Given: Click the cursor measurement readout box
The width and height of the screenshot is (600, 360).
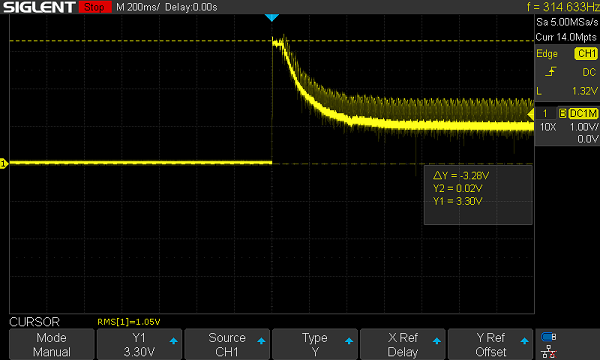Looking at the screenshot, I should point(478,195).
